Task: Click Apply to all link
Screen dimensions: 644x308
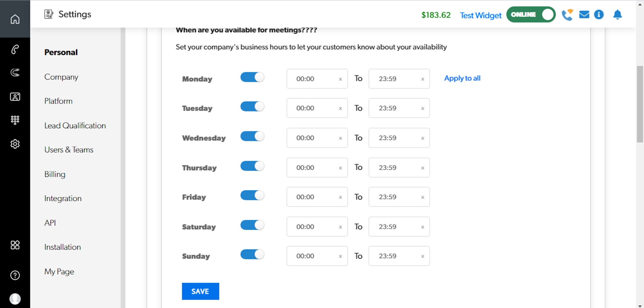Action: tap(462, 78)
